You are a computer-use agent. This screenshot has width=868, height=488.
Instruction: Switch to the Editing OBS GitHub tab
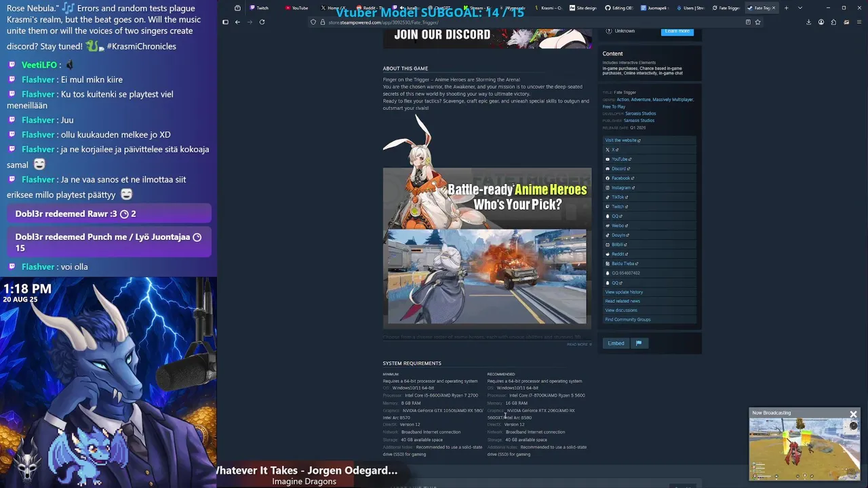618,8
